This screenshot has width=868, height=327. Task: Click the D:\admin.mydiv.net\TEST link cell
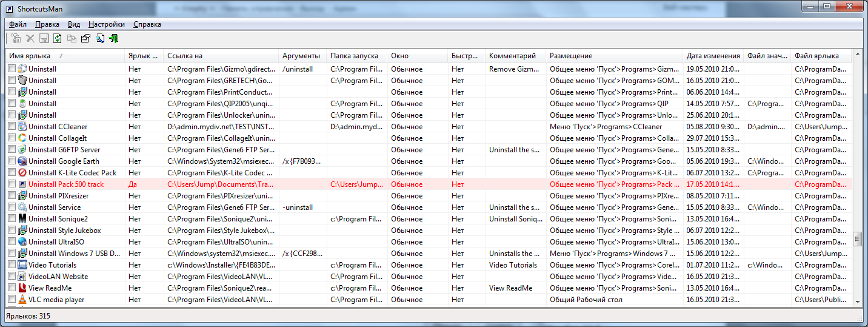coord(221,127)
